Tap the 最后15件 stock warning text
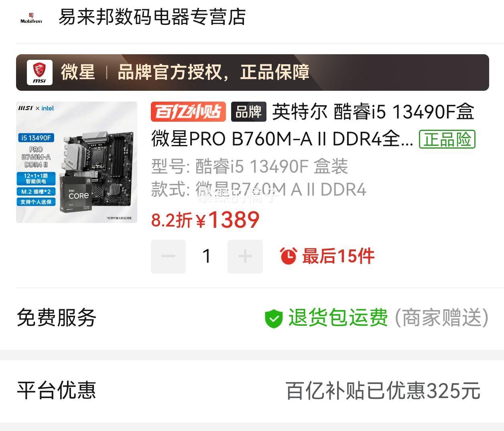 pyautogui.click(x=338, y=256)
